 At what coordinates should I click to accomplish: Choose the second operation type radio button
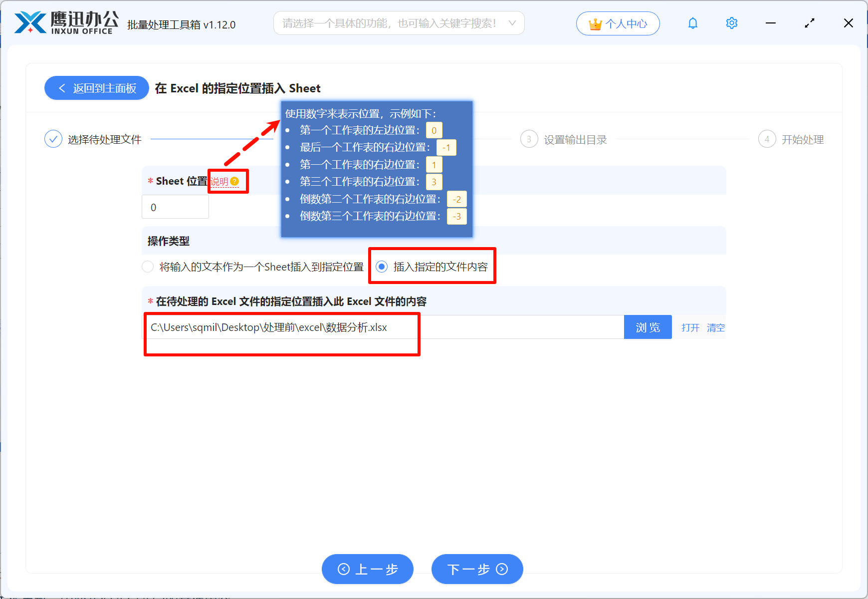[382, 267]
